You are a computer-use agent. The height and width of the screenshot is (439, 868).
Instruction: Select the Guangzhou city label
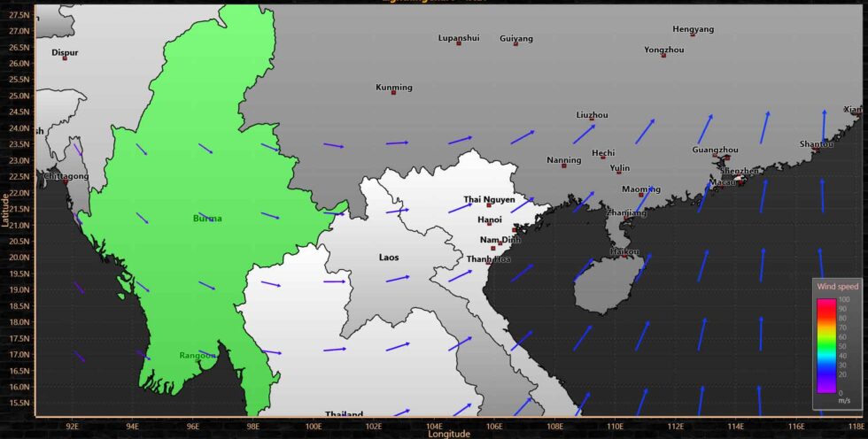715,150
